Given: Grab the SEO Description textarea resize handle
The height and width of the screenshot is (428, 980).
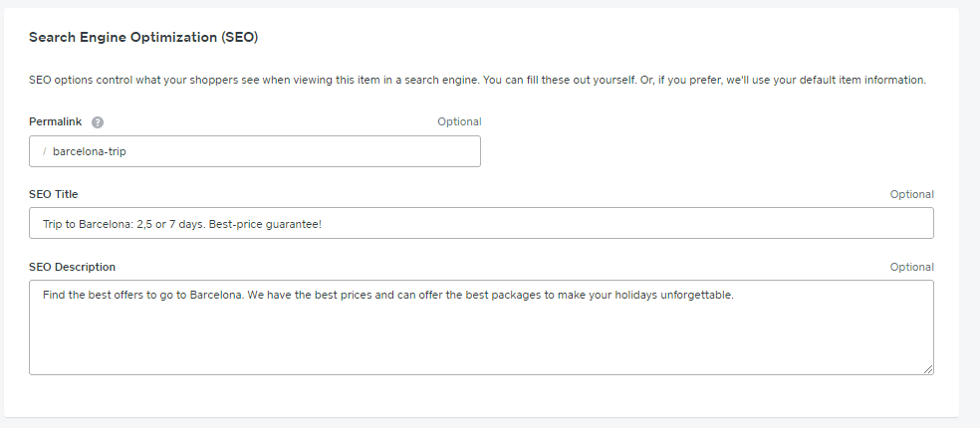Looking at the screenshot, I should tap(928, 369).
